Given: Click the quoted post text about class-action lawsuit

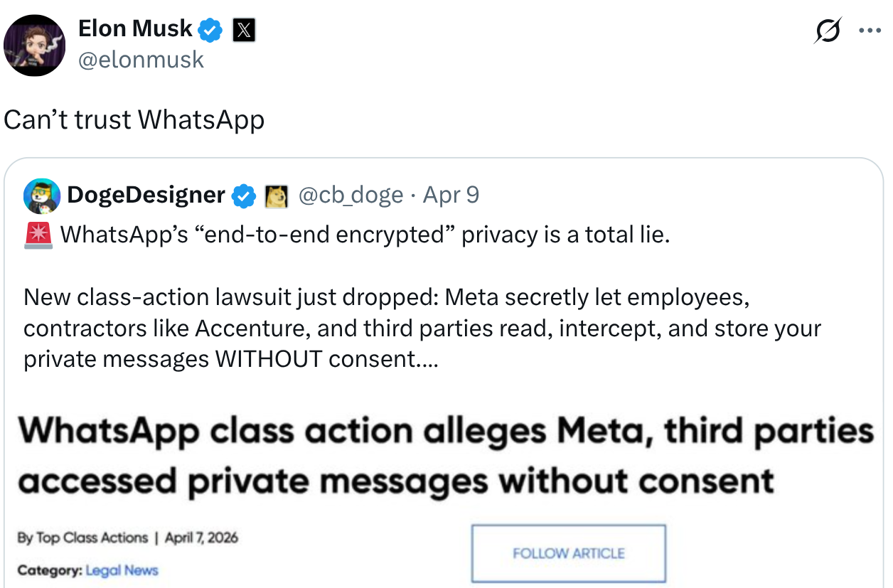Looking at the screenshot, I should [422, 328].
